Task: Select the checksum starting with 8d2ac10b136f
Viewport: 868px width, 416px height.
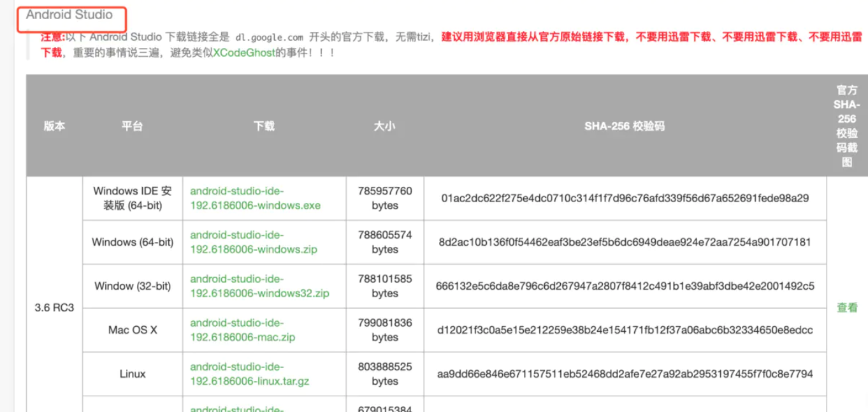Action: click(625, 242)
